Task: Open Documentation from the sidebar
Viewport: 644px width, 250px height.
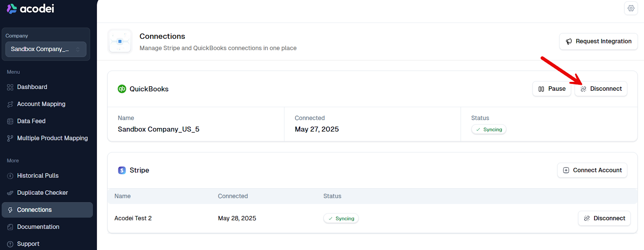Action: [38, 227]
